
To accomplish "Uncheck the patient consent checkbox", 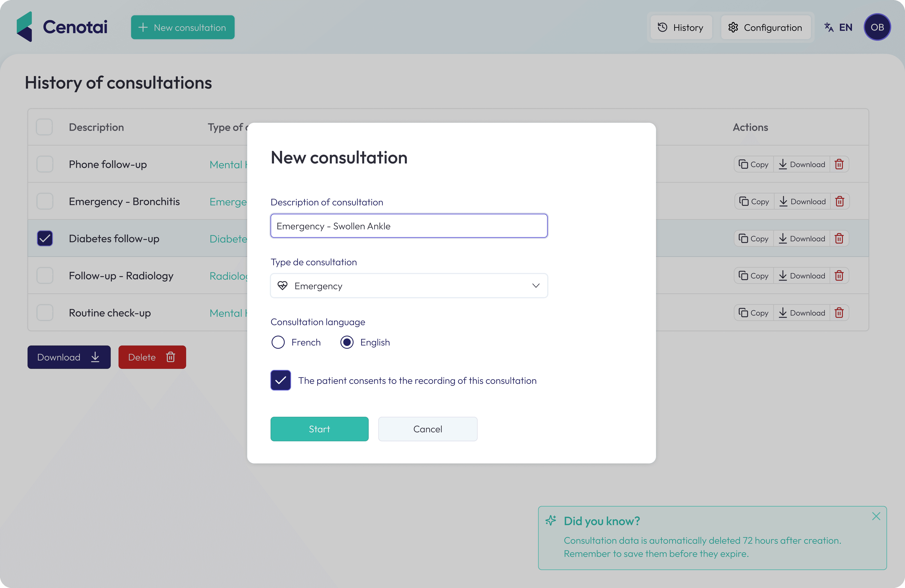I will (x=281, y=380).
